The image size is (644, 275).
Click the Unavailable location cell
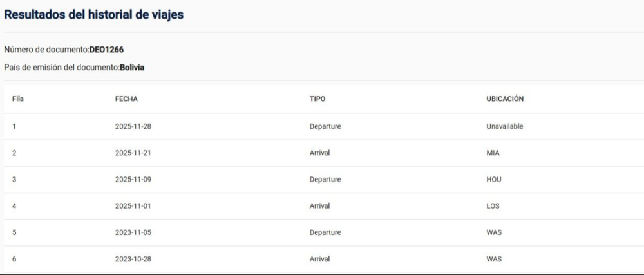(x=504, y=127)
